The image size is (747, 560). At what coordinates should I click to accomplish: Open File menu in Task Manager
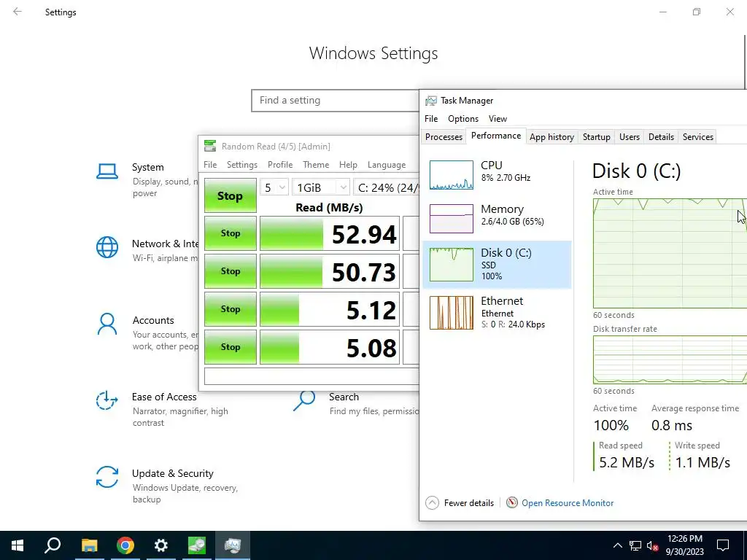coord(431,119)
